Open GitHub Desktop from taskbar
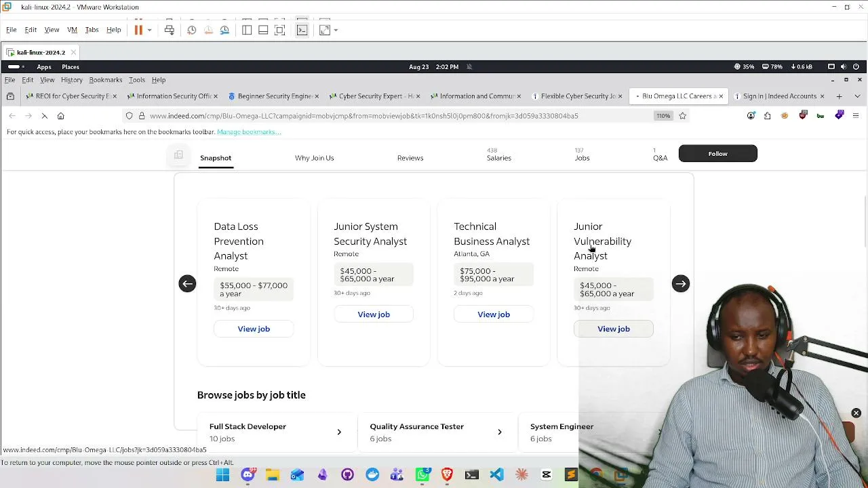The image size is (868, 488). [347, 475]
